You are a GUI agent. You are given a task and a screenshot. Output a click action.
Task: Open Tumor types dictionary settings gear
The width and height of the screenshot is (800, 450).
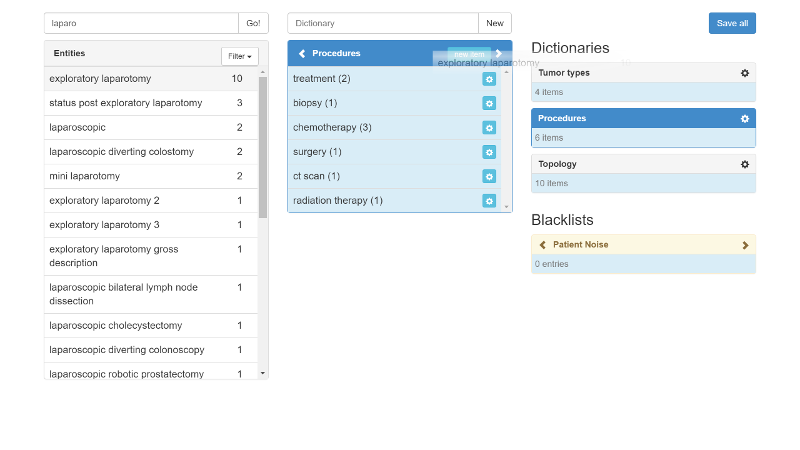click(x=744, y=73)
